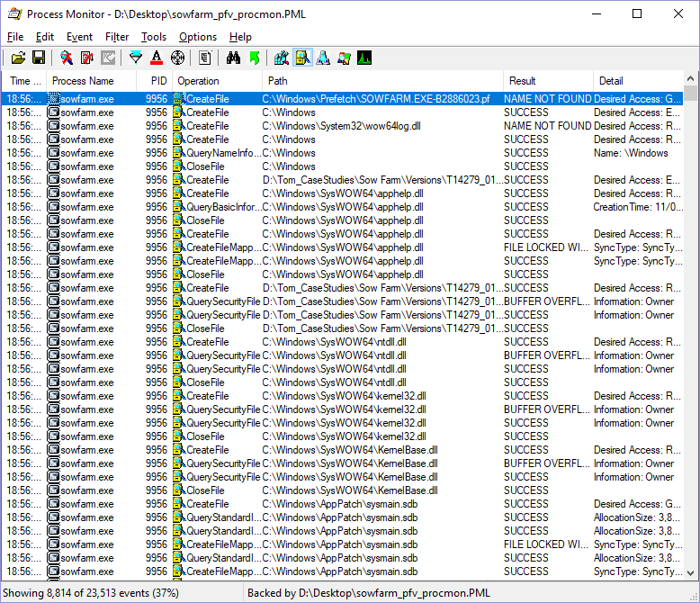The image size is (700, 603).
Task: Open the Options menu
Action: coord(198,37)
